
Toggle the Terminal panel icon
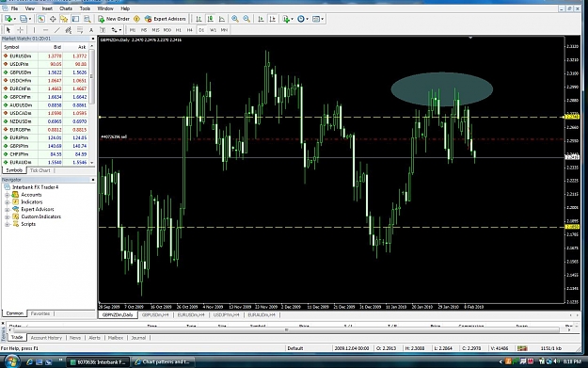(x=76, y=19)
